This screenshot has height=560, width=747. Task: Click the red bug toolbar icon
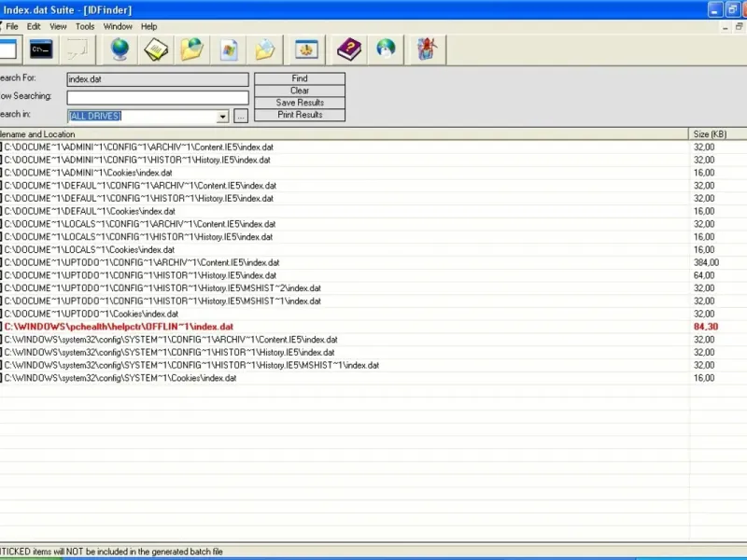coord(427,49)
